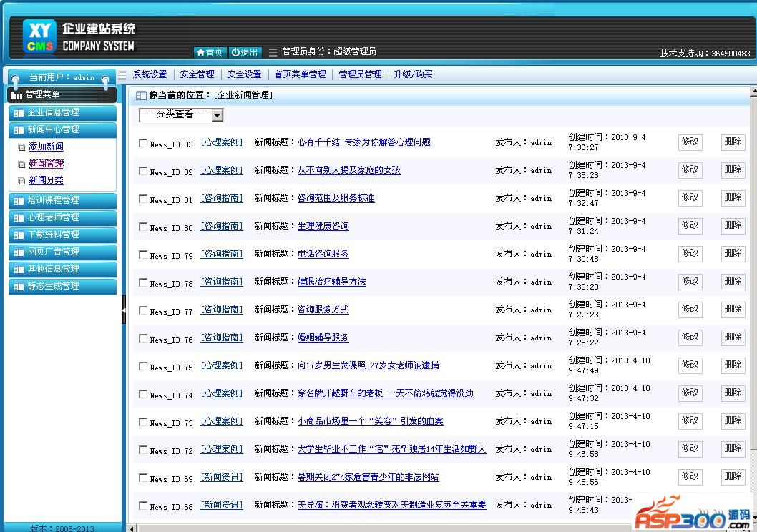Click the 首页 home icon in the top bar
757x532 pixels.
(x=210, y=51)
